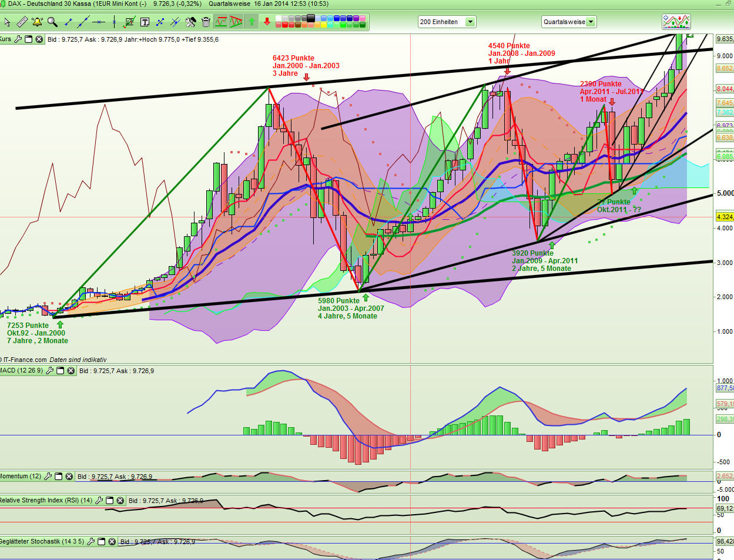Remove the MACD indicator panel

pos(71,371)
